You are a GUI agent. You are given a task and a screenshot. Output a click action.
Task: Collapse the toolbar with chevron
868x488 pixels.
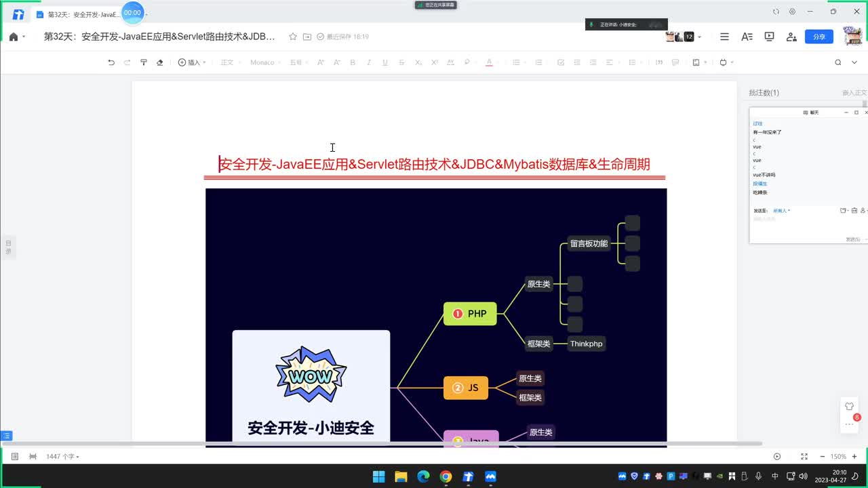coord(856,62)
